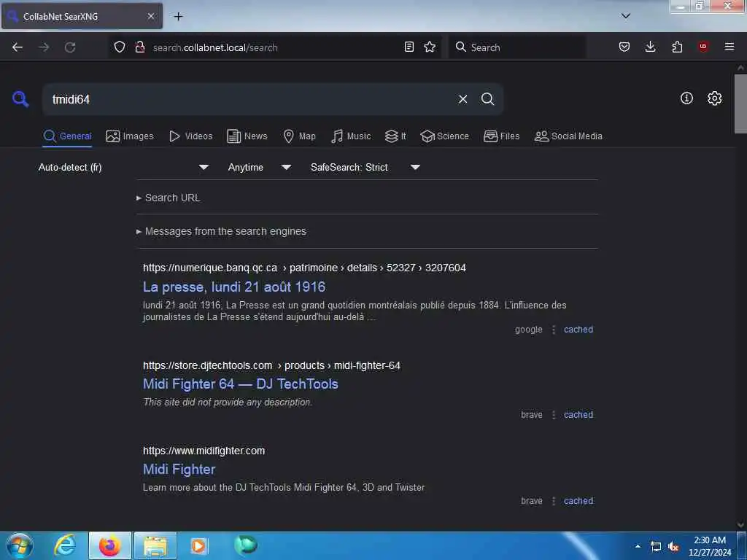Click the store.djtechtools.com result URL
Image resolution: width=747 pixels, height=560 pixels.
pos(271,365)
